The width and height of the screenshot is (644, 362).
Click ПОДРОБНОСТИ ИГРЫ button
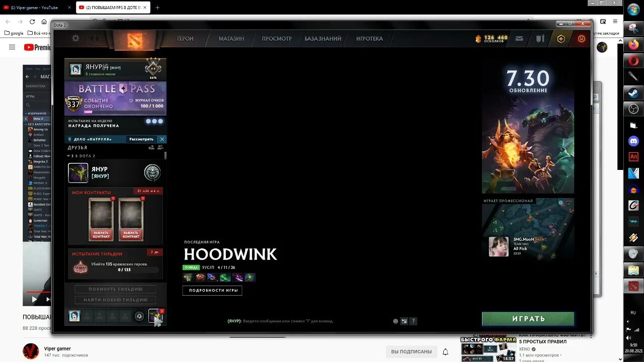click(x=212, y=291)
